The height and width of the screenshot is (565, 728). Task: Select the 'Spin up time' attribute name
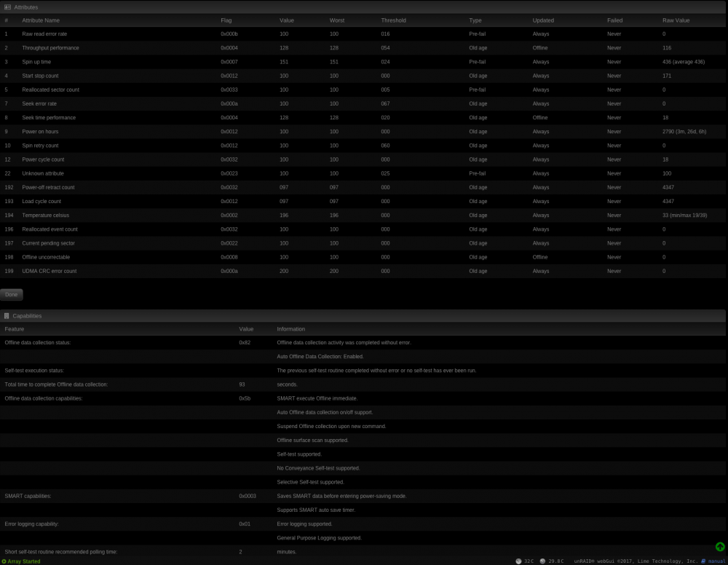pyautogui.click(x=36, y=62)
